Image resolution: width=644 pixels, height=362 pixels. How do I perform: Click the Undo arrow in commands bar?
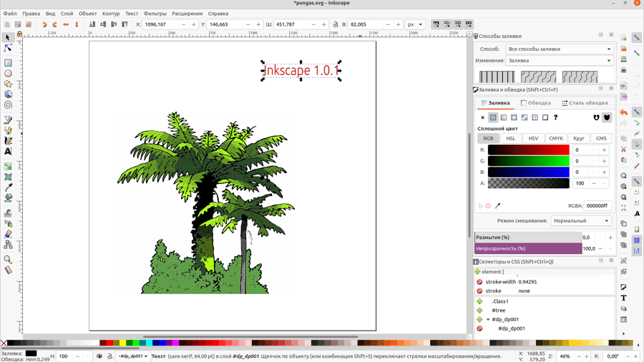[623, 112]
